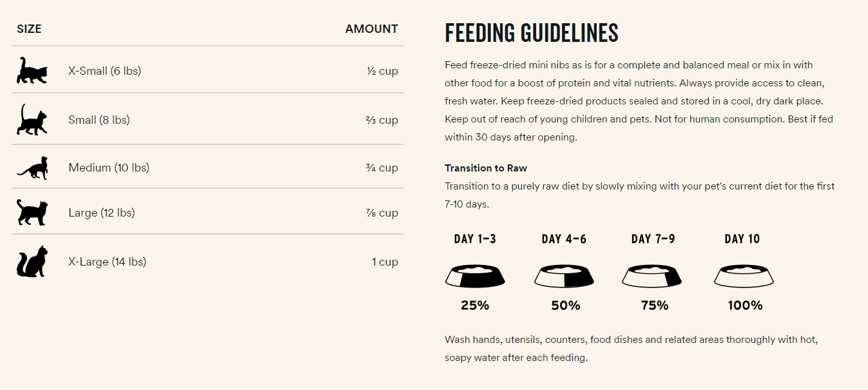The height and width of the screenshot is (390, 868).
Task: Click the Feeding Guidelines heading
Action: pyautogui.click(x=532, y=33)
